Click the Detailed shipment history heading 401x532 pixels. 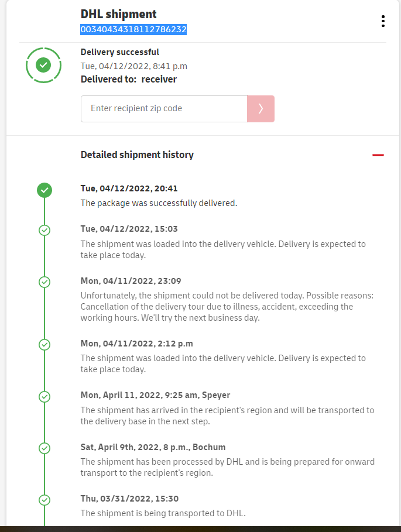(x=137, y=155)
